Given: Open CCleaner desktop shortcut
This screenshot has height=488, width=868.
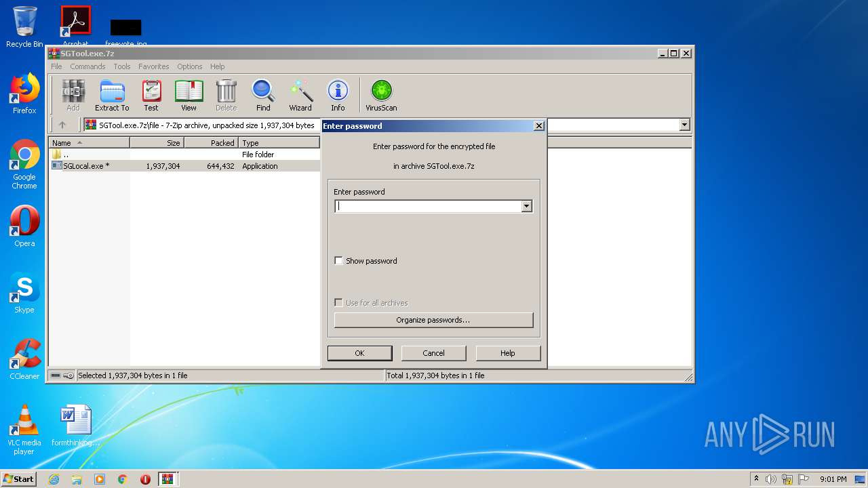Looking at the screenshot, I should click(24, 359).
